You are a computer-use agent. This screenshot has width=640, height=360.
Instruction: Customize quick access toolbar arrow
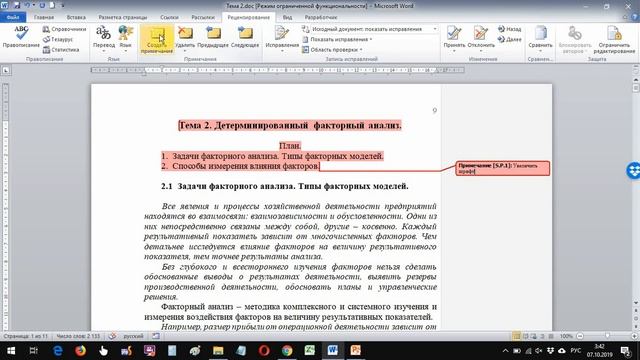tap(62, 6)
